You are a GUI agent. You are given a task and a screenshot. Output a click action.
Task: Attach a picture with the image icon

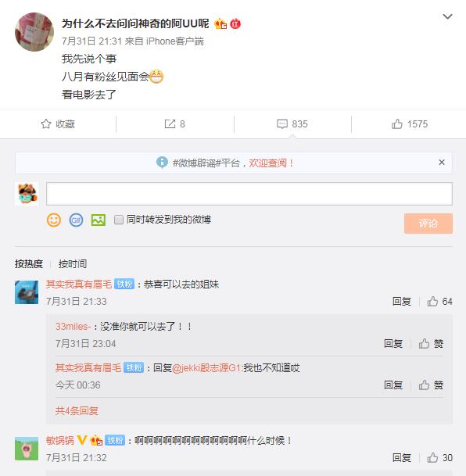coord(99,220)
